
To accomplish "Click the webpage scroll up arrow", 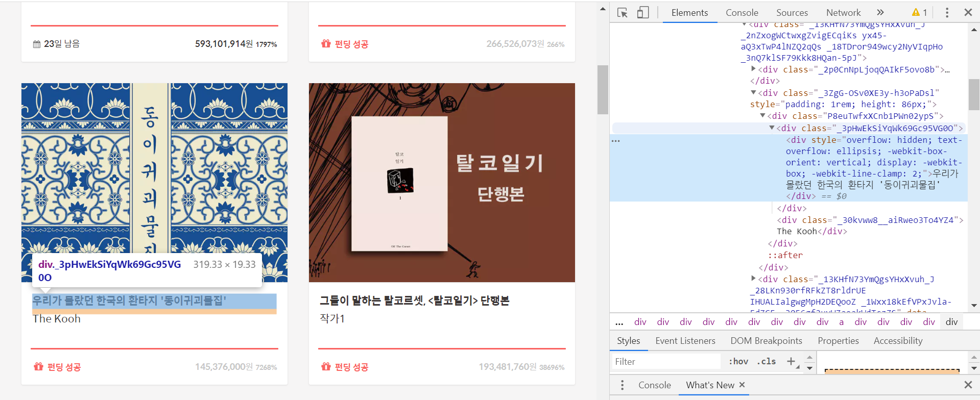I will click(x=603, y=9).
